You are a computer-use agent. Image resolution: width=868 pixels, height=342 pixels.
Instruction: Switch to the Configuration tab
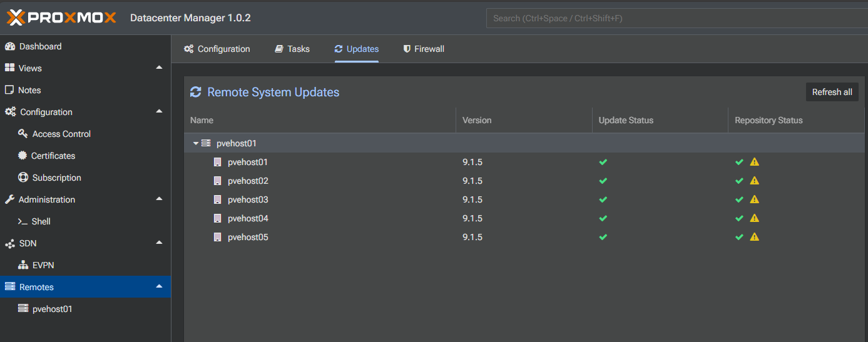[x=217, y=49]
